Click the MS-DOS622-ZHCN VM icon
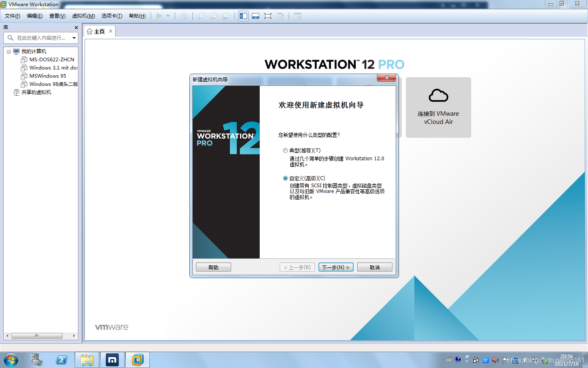The width and height of the screenshot is (588, 368). (x=24, y=60)
